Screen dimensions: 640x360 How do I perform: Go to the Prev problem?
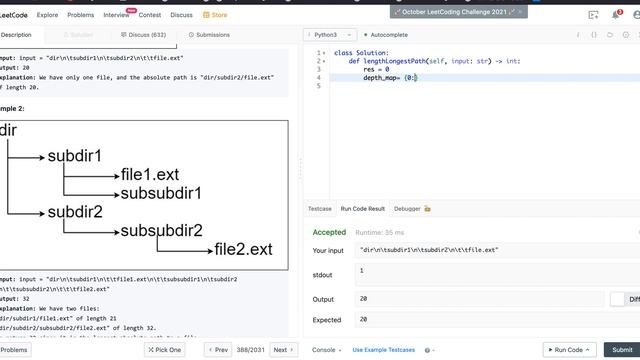tap(218, 350)
